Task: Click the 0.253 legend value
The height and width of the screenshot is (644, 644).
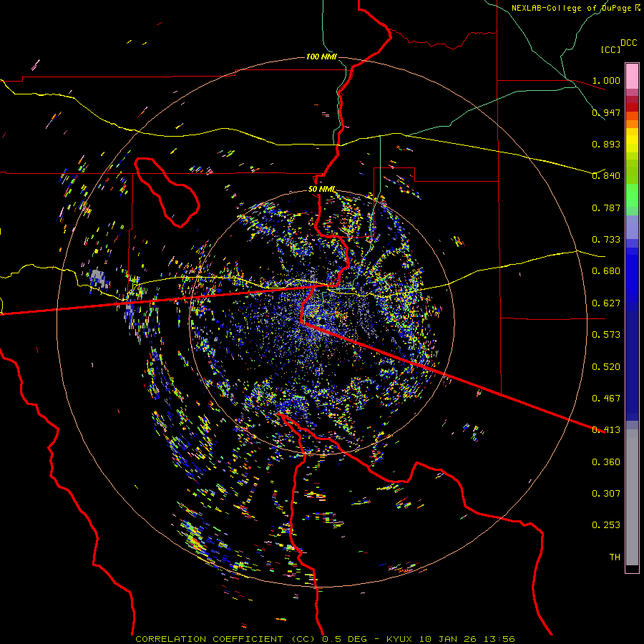Action: tap(606, 525)
